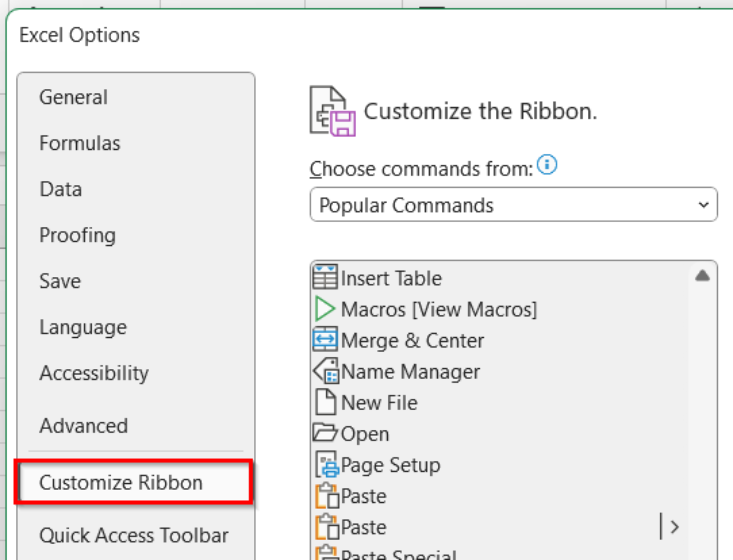The width and height of the screenshot is (733, 560).
Task: Expand the Paste submenu arrow
Action: point(674,527)
